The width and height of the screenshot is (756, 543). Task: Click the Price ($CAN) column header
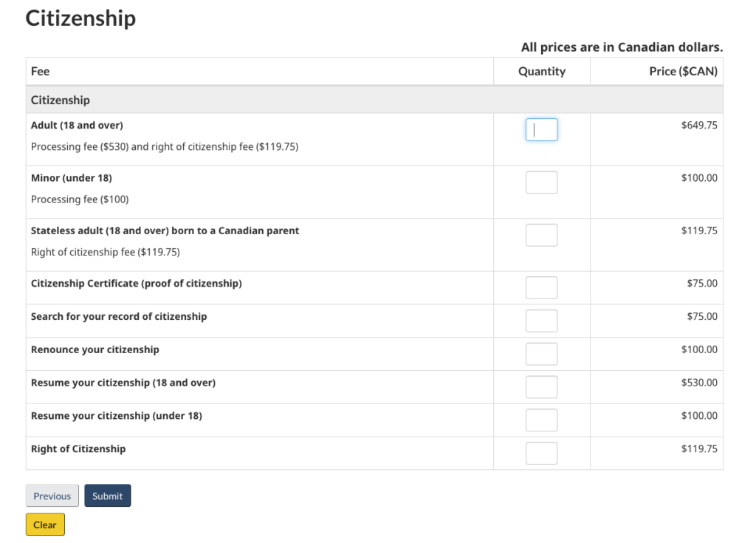pos(683,72)
